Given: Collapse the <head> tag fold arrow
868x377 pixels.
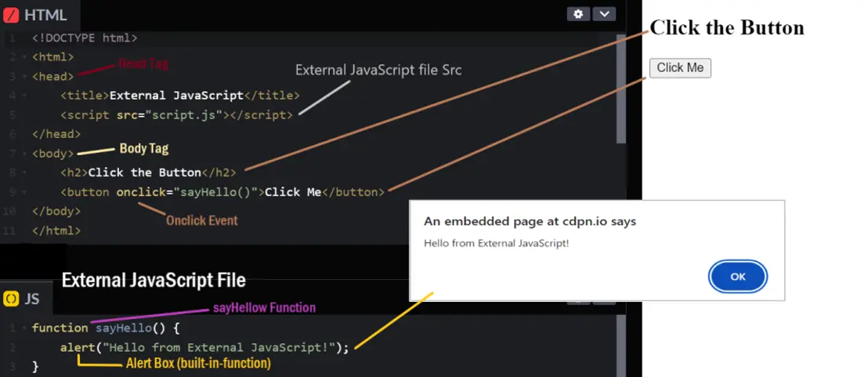Looking at the screenshot, I should pyautogui.click(x=24, y=76).
